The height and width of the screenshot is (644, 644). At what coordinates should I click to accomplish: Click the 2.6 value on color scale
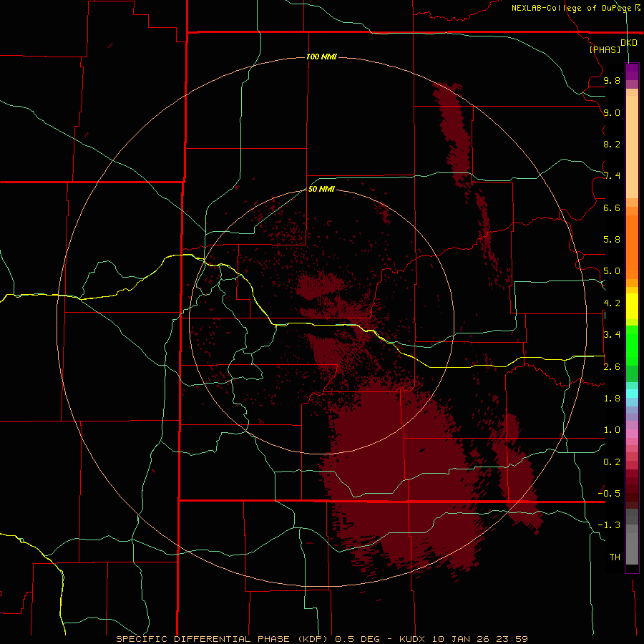[612, 367]
